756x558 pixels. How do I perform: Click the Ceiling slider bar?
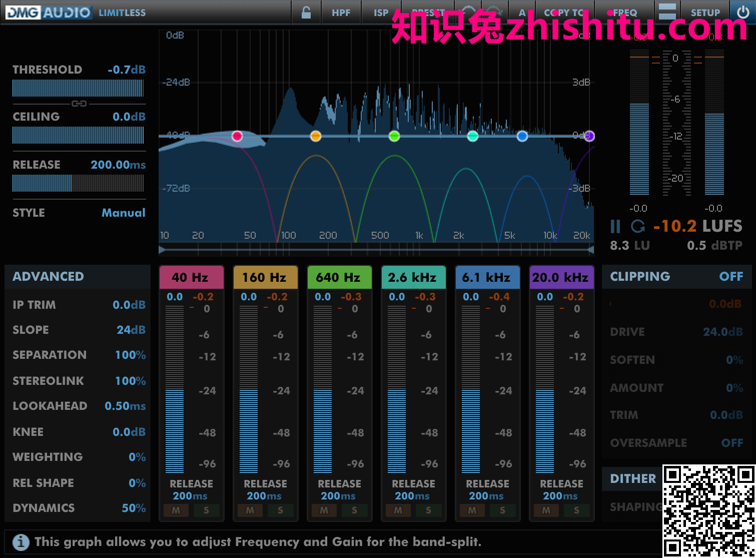coord(78,135)
